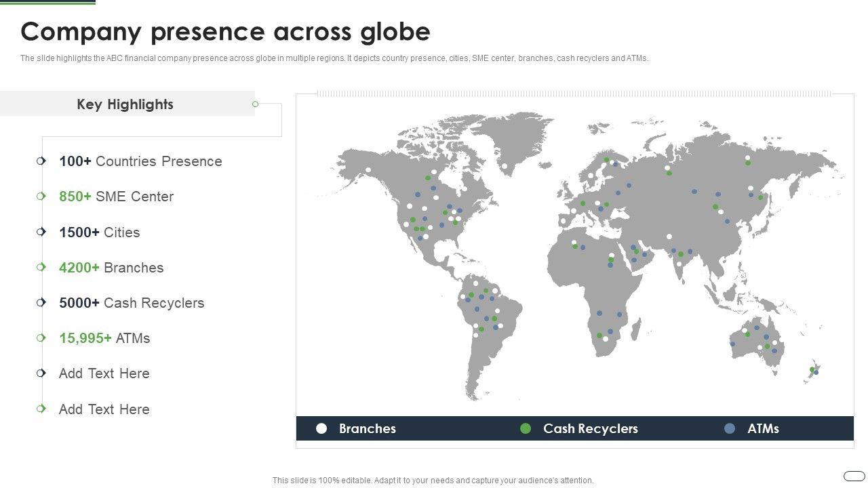The width and height of the screenshot is (868, 488).
Task: Click the bullet icon next to 5000+ Cash Recyclers
Action: (41, 302)
